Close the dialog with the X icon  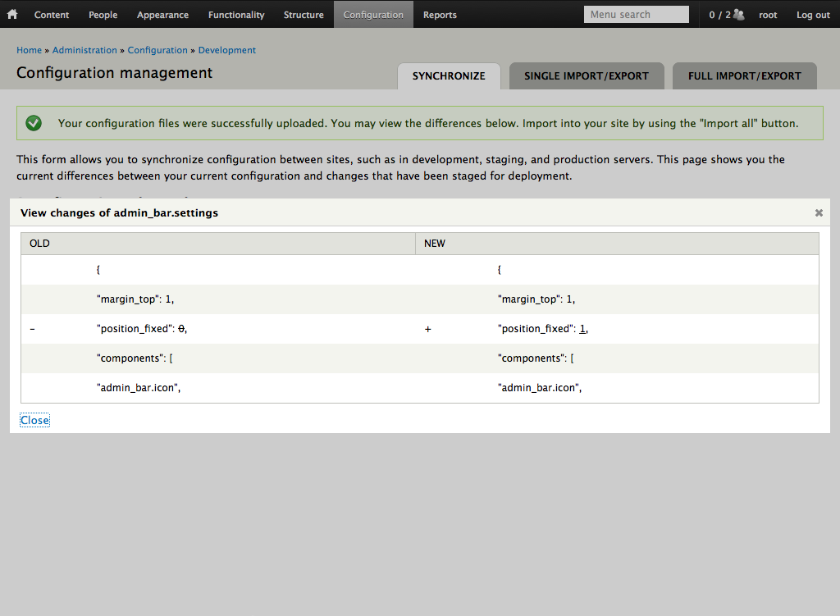819,212
